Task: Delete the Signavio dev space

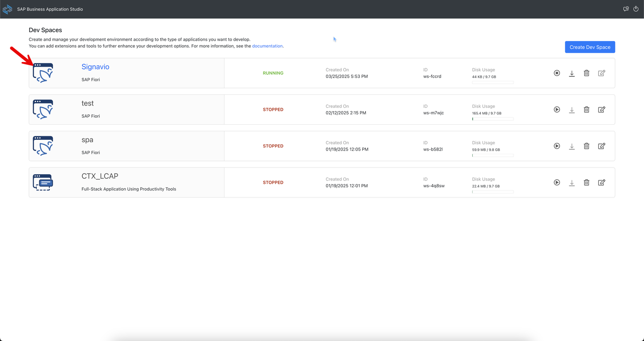Action: tap(586, 73)
